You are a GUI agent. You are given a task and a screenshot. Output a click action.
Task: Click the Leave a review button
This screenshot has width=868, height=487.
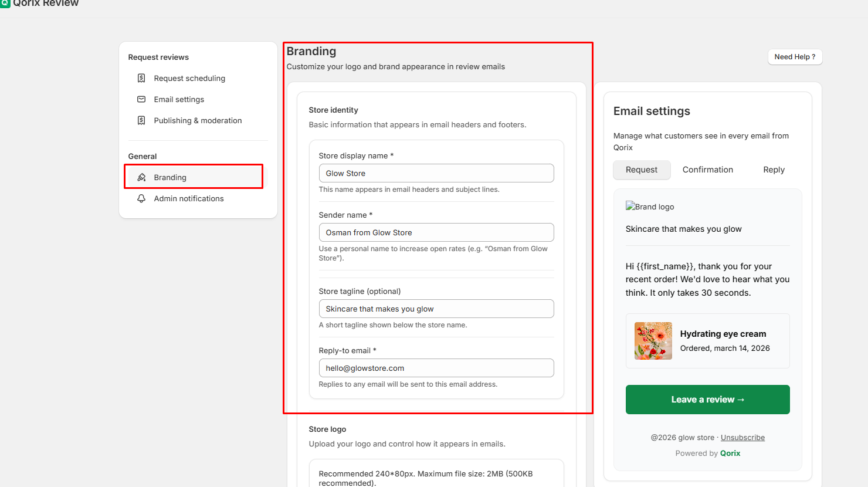tap(707, 400)
